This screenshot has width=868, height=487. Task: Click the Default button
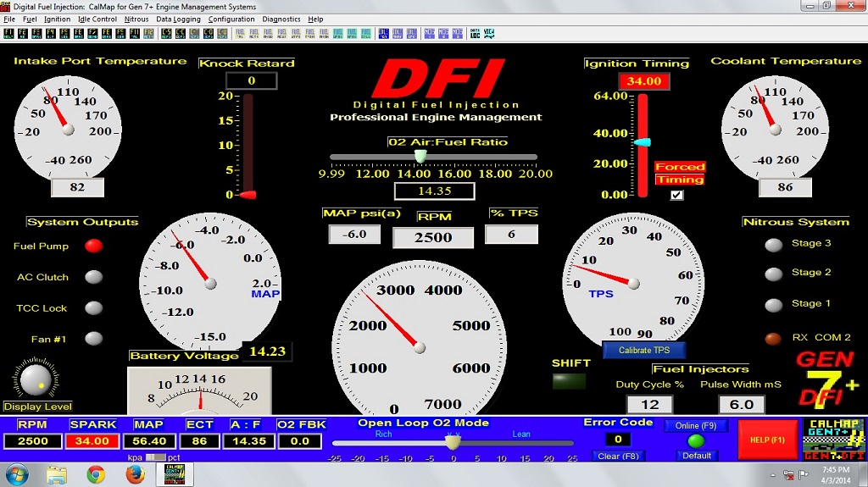click(x=697, y=456)
